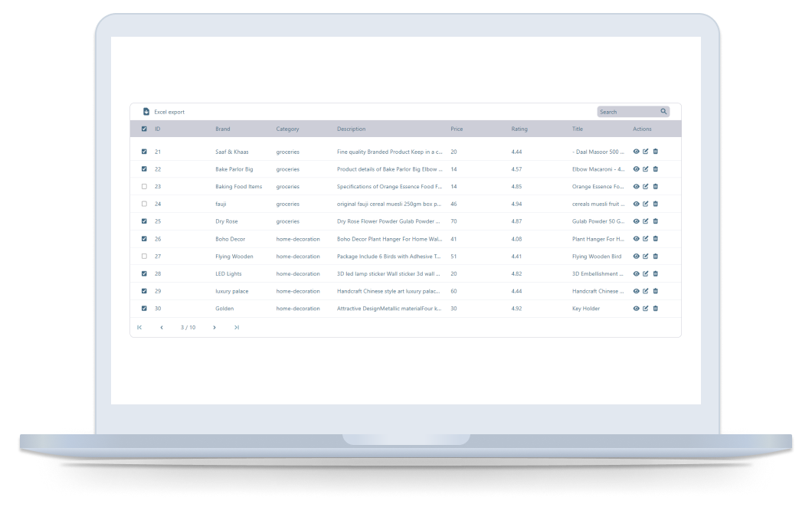View details for the Flying Wooden row

point(637,257)
